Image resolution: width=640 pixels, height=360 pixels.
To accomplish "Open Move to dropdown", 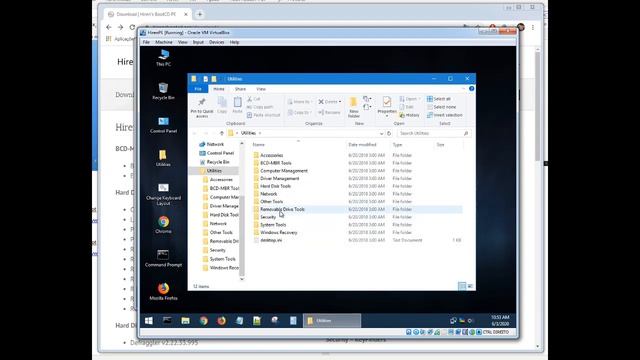I will [x=300, y=102].
